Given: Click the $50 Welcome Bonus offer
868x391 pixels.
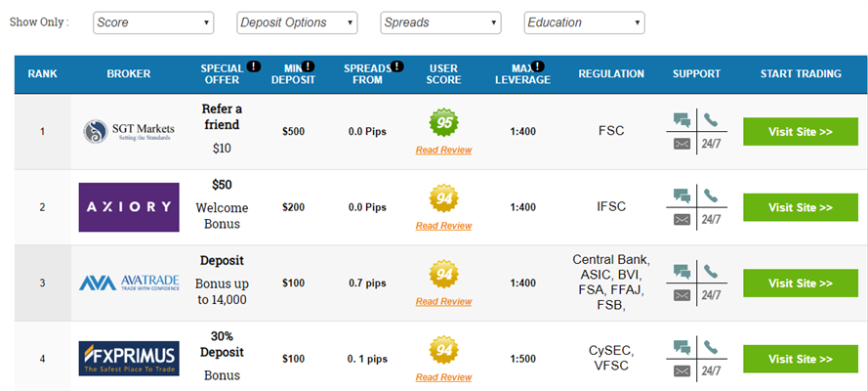Looking at the screenshot, I should pos(222,204).
